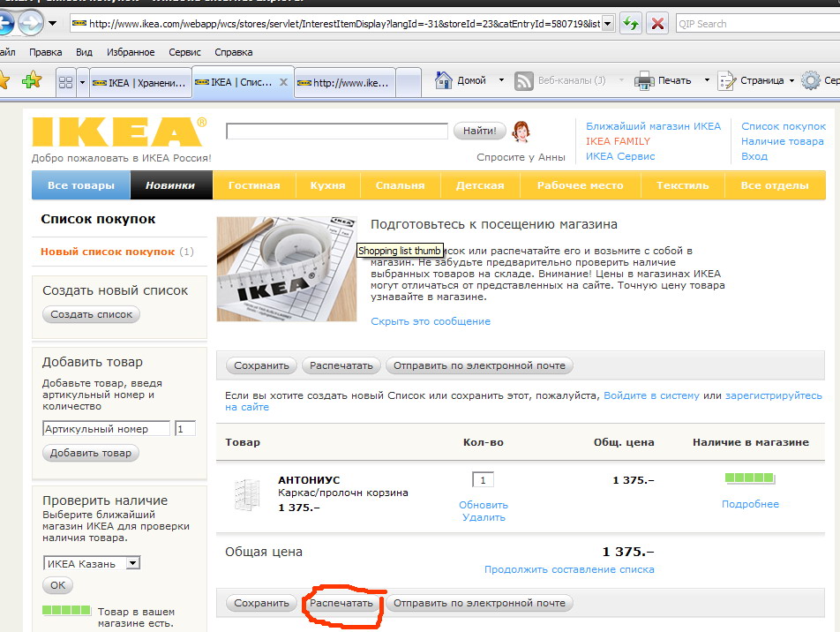Click the upper Отправить по электронной почте button
This screenshot has width=840, height=632.
[x=479, y=365]
